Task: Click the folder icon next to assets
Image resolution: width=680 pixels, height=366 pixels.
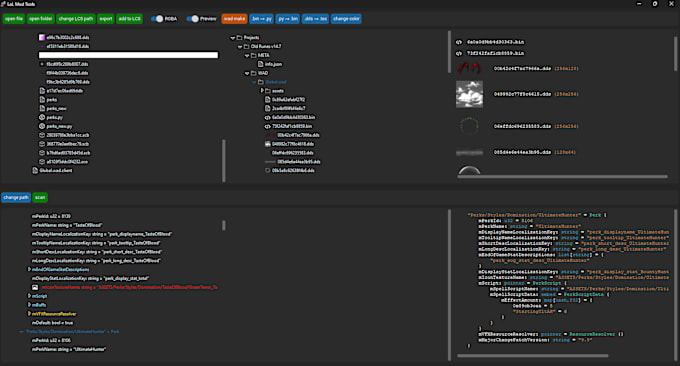Action: [268, 91]
